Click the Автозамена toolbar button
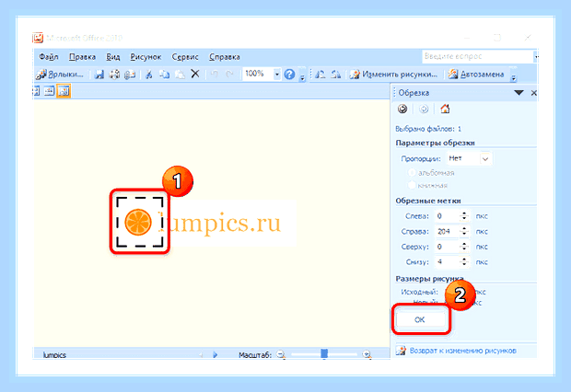Image resolution: width=571 pixels, height=392 pixels. click(x=476, y=75)
